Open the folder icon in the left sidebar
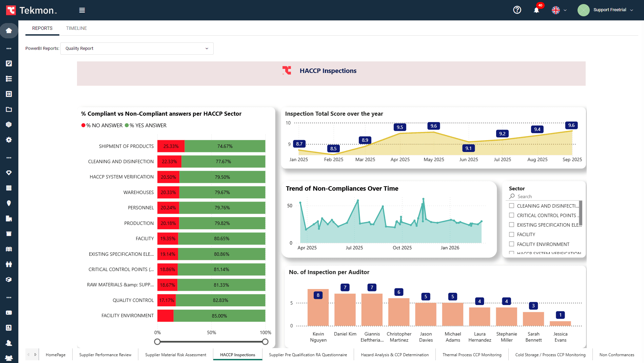The width and height of the screenshot is (644, 363). click(x=9, y=109)
